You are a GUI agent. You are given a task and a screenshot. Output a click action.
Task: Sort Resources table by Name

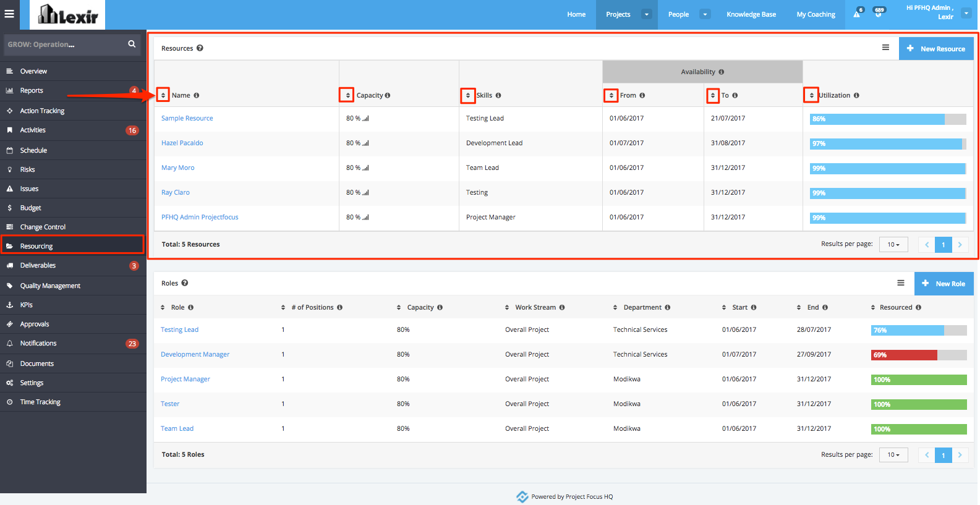pyautogui.click(x=163, y=95)
